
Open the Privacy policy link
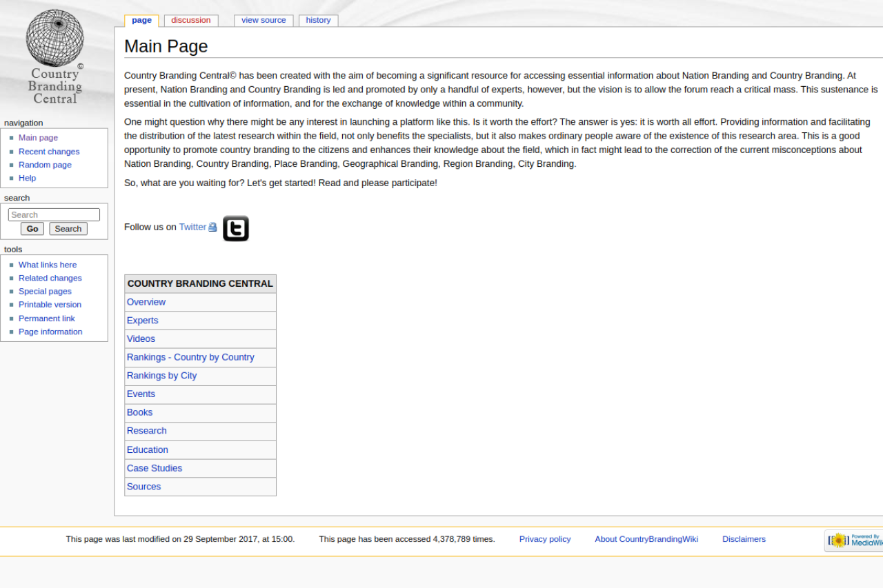pos(545,539)
